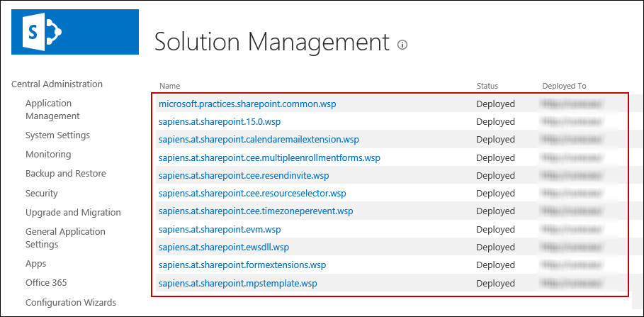The image size is (644, 317).
Task: Open sapiens.at.sharepoint.formextensions.wsp solution
Action: 242,265
